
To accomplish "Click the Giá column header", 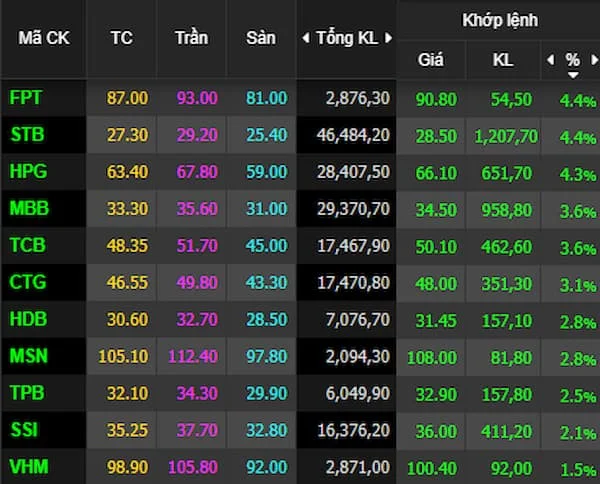I will coord(430,60).
